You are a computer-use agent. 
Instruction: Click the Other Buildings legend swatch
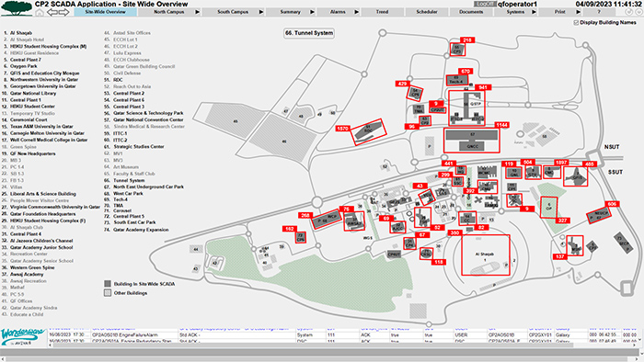(x=108, y=293)
